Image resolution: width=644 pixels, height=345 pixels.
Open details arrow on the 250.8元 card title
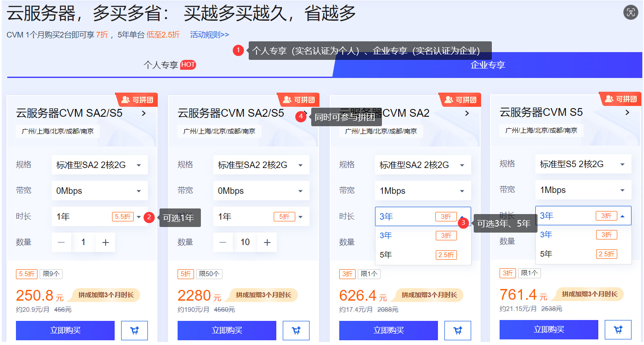click(144, 113)
